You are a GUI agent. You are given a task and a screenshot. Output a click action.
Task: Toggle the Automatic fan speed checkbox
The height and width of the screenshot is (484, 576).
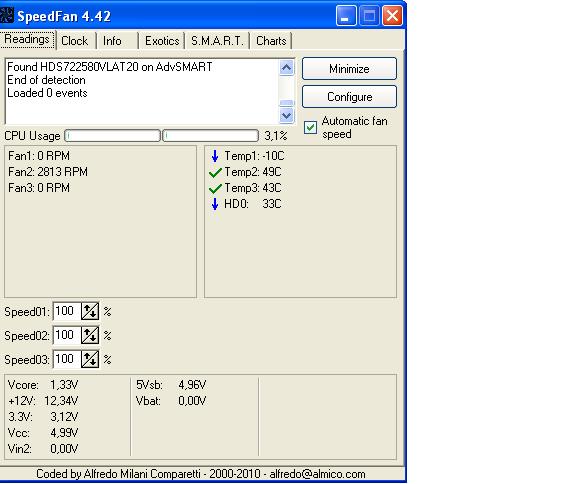(x=310, y=127)
